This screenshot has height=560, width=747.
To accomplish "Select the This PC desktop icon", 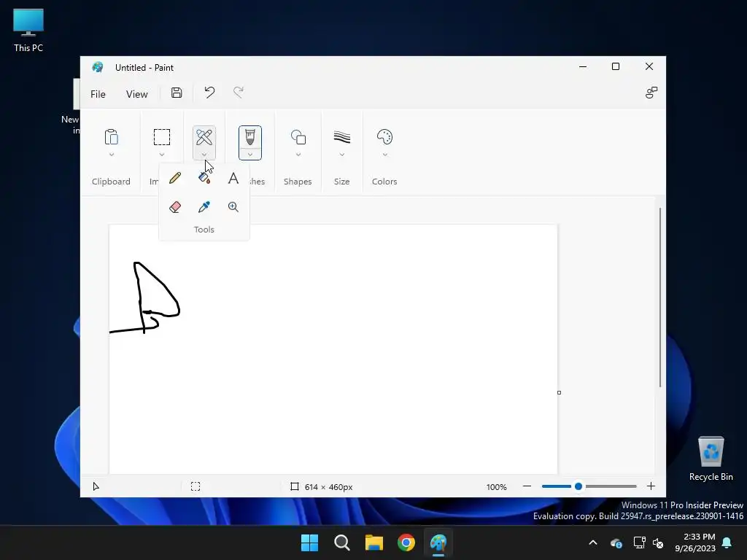I will point(28,30).
